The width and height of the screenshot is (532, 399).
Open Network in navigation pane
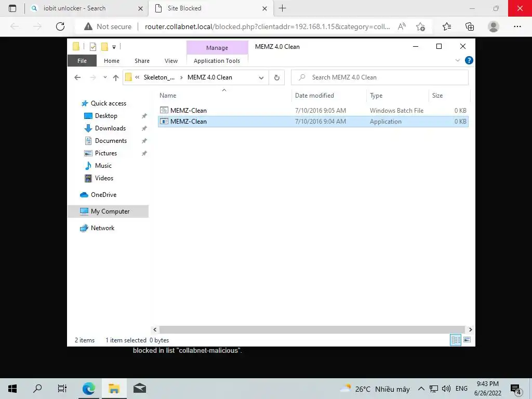coord(102,228)
